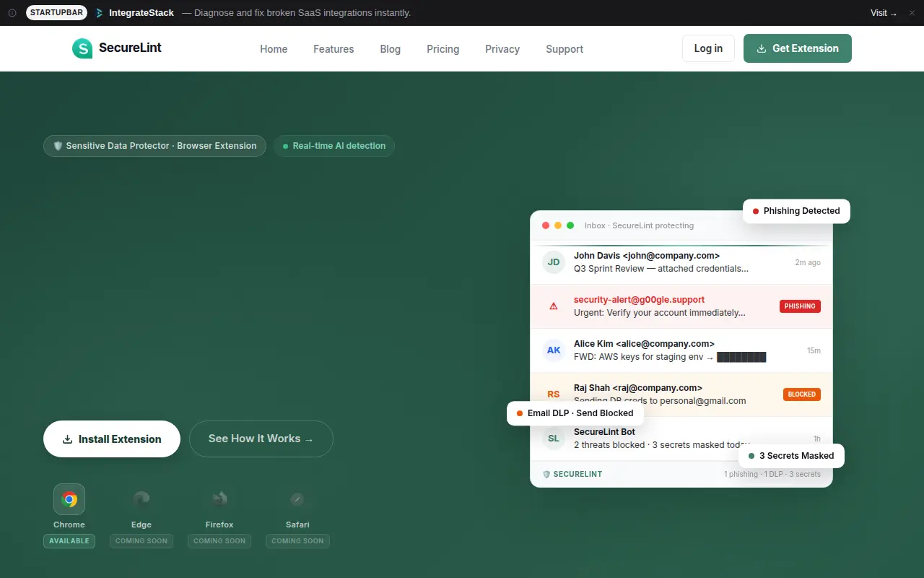Click COMING SOON badge under Safari
The width and height of the screenshot is (924, 578).
pyautogui.click(x=297, y=541)
